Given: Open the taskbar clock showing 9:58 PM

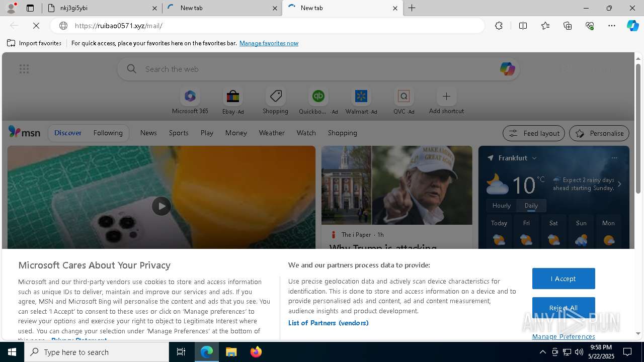Looking at the screenshot, I should 601,352.
